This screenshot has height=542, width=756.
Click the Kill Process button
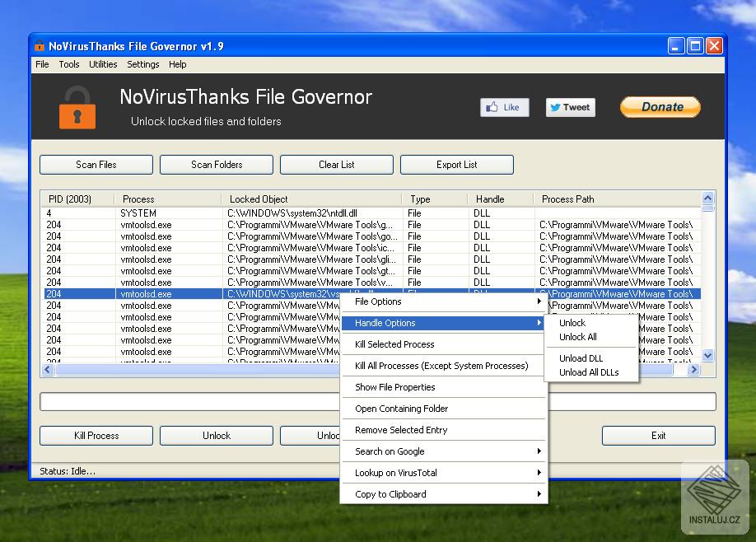click(96, 436)
